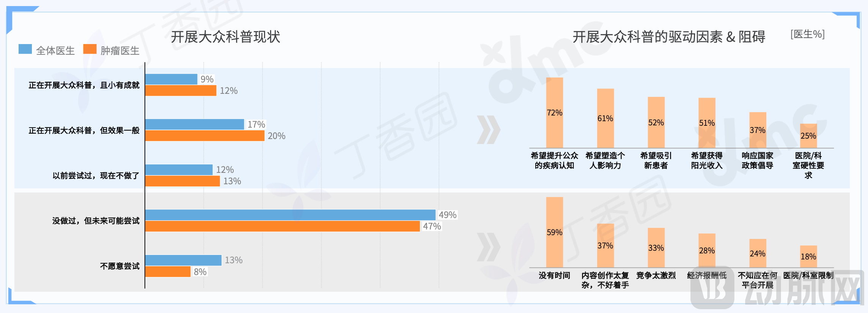Click the 开展大众科普的驱动因素 & 阻碍 title

pyautogui.click(x=668, y=37)
